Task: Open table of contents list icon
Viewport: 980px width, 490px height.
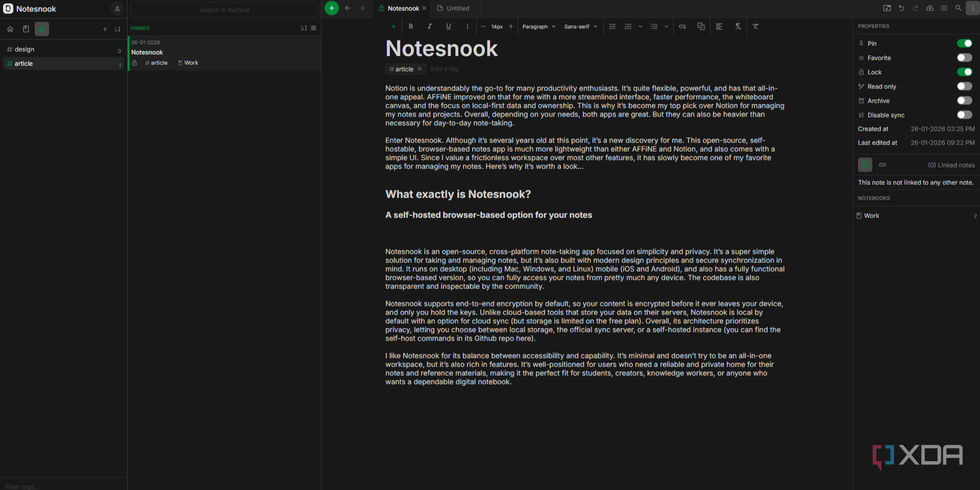Action: pos(944,8)
